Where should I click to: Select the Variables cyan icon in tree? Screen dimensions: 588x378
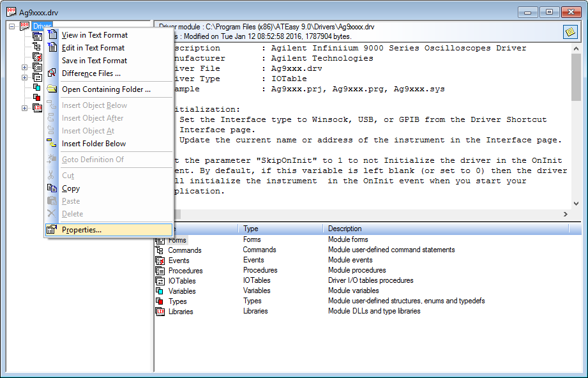point(37,87)
